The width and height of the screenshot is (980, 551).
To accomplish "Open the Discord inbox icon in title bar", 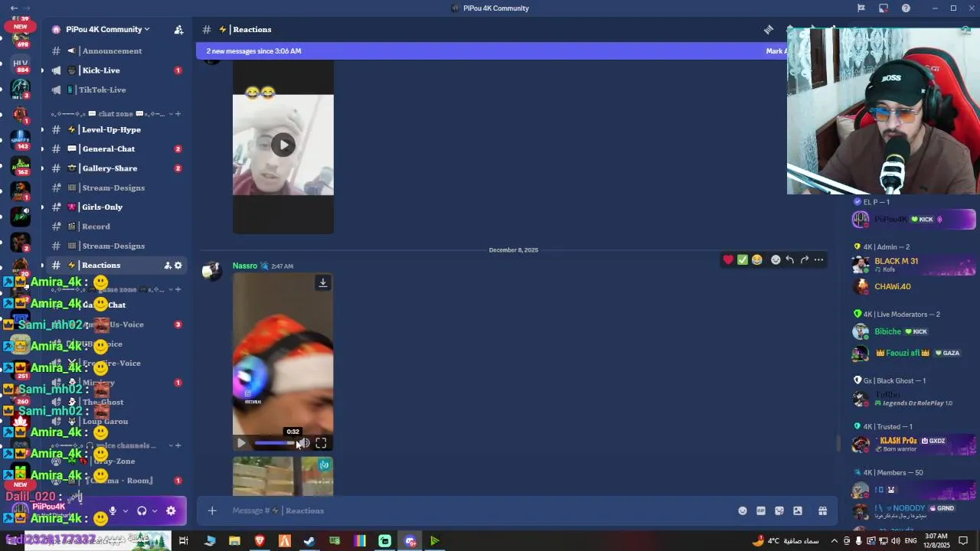I will click(x=884, y=8).
